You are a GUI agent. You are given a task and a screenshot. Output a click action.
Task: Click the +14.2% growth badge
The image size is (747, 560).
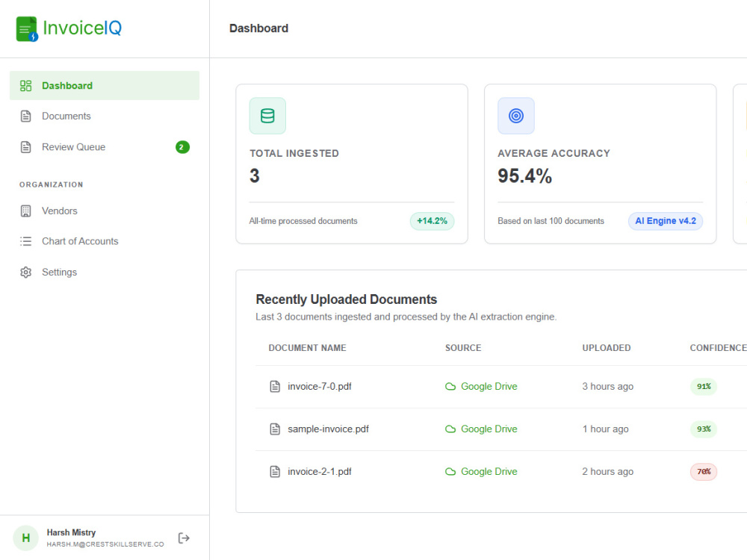pyautogui.click(x=432, y=221)
